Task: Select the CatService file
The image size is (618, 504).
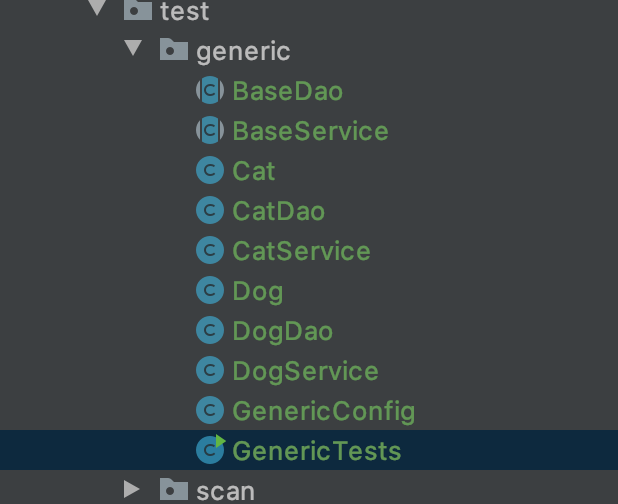Action: point(301,251)
